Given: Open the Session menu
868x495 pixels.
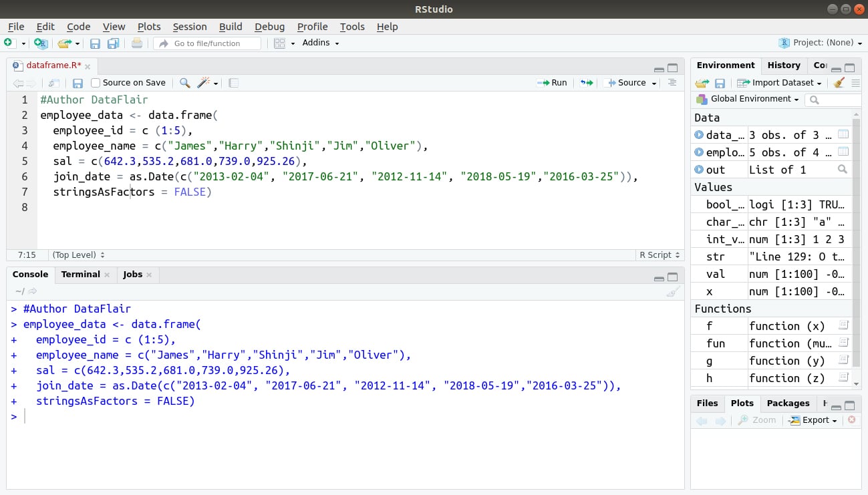Looking at the screenshot, I should point(190,27).
